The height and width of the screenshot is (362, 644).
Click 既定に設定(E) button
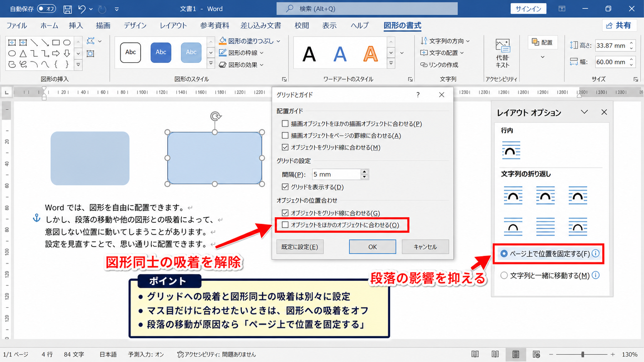(300, 247)
